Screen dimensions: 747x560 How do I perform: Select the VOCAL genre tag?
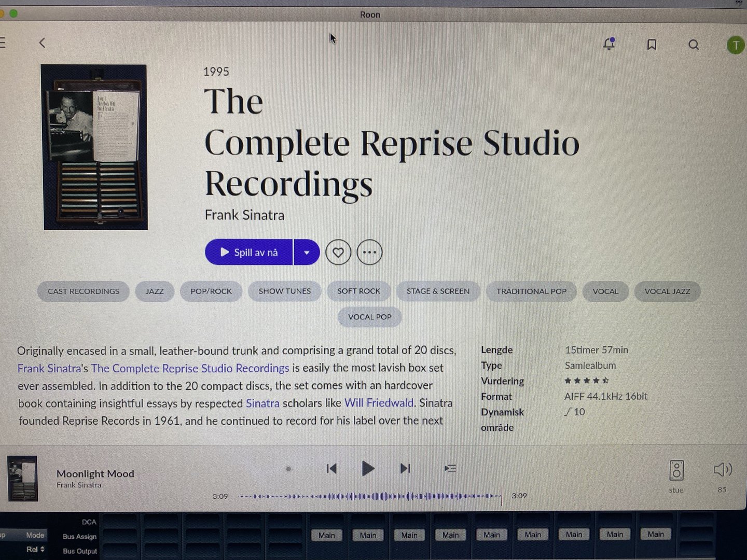click(x=605, y=291)
